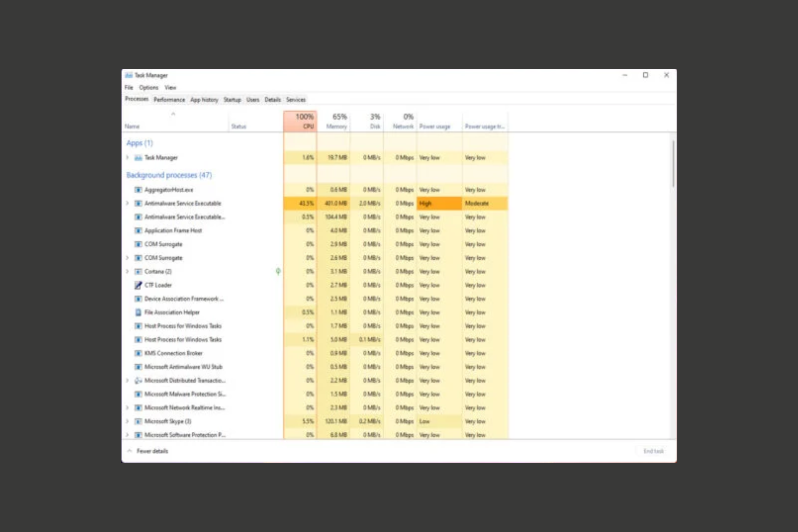Click the Microsoft Software Protection Platform icon

pyautogui.click(x=138, y=435)
